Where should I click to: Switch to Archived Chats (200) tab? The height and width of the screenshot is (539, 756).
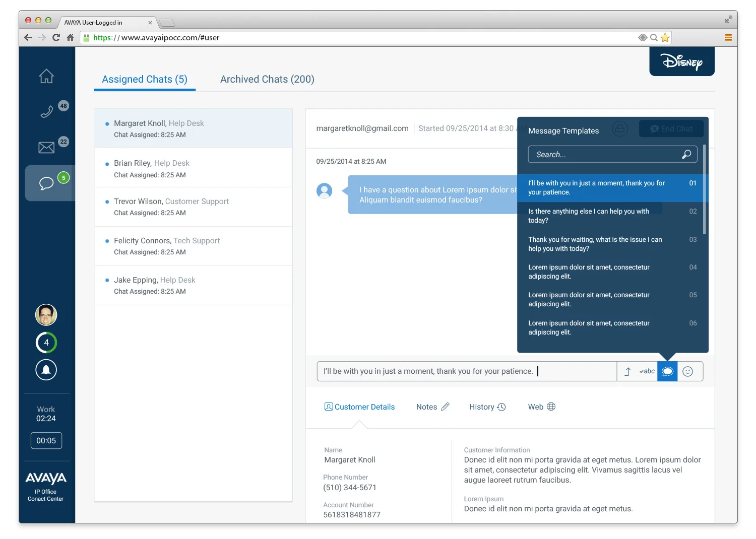267,79
